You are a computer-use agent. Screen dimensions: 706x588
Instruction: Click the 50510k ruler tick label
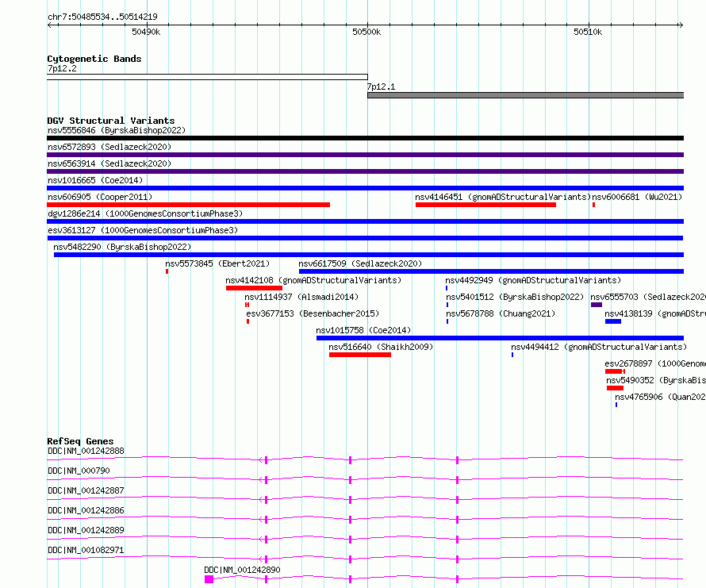pyautogui.click(x=588, y=32)
